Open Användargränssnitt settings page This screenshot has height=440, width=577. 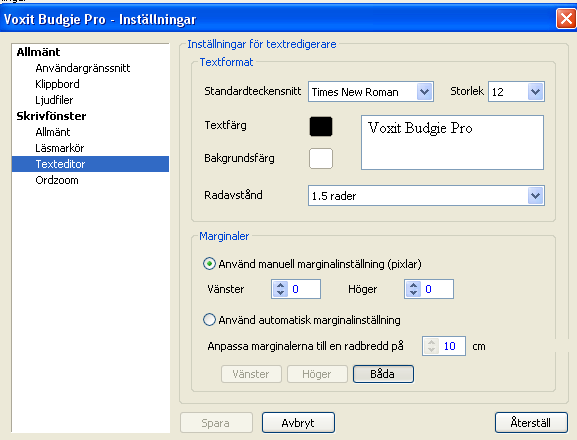tap(83, 68)
